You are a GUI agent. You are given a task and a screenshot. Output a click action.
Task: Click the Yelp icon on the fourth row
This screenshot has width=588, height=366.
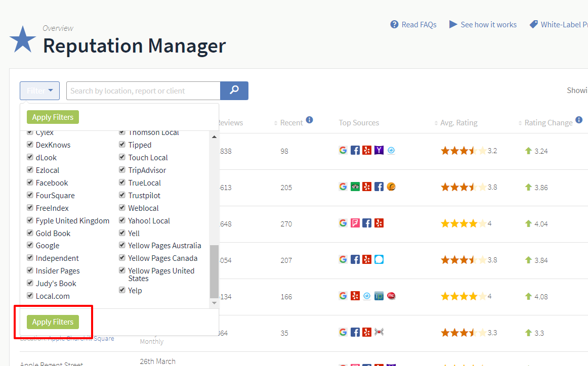click(367, 260)
